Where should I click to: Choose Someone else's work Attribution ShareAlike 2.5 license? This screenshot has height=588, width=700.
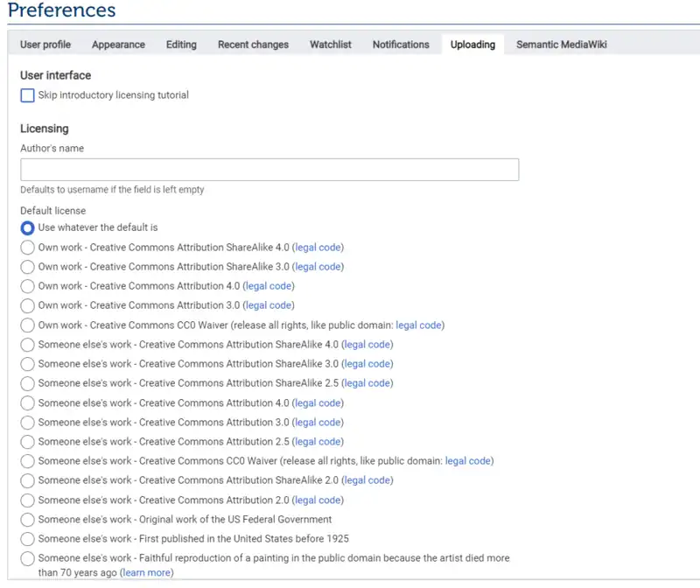[x=27, y=383]
